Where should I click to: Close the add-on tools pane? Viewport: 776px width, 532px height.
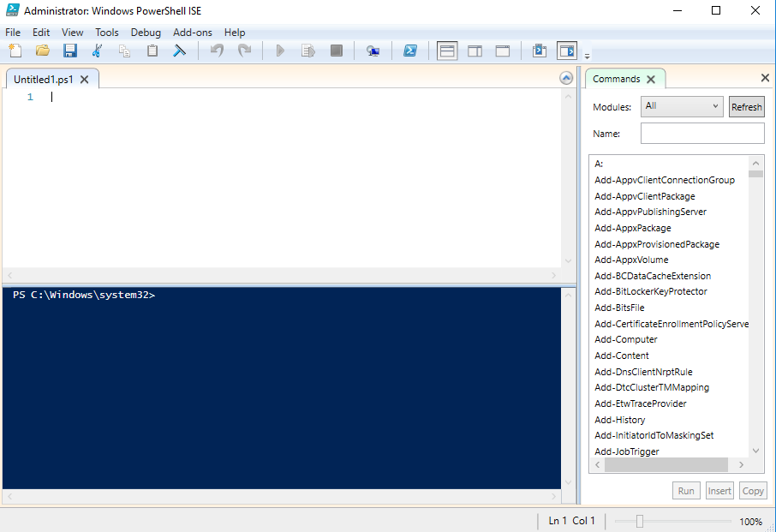pyautogui.click(x=765, y=78)
